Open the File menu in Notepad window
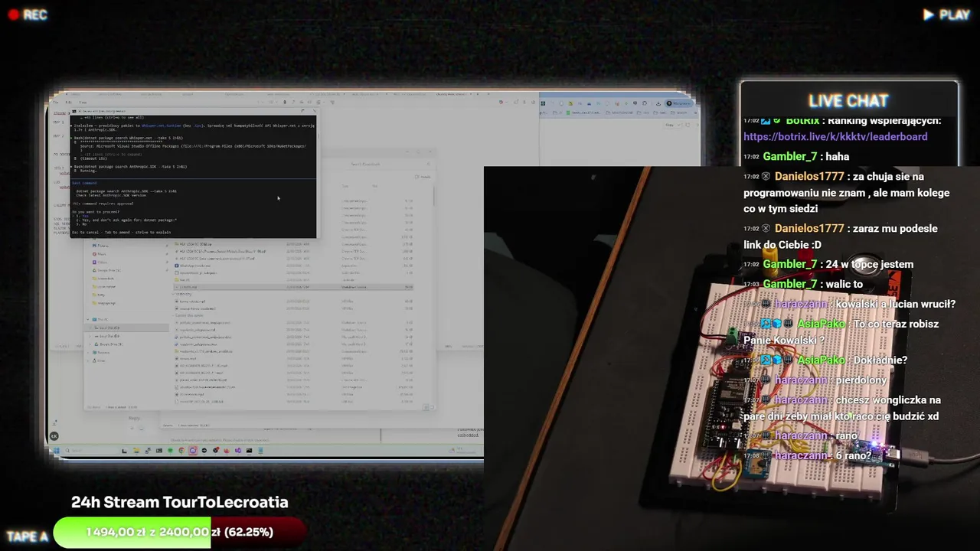 click(55, 102)
